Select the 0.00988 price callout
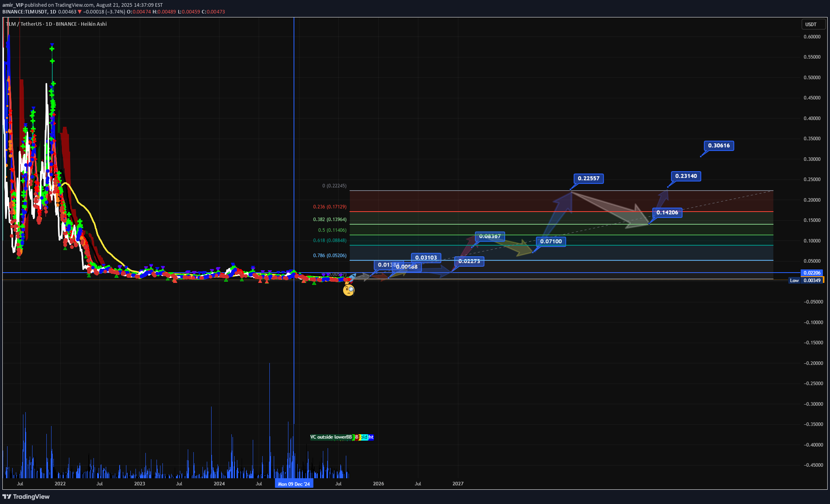This screenshot has width=830, height=504. pos(406,267)
